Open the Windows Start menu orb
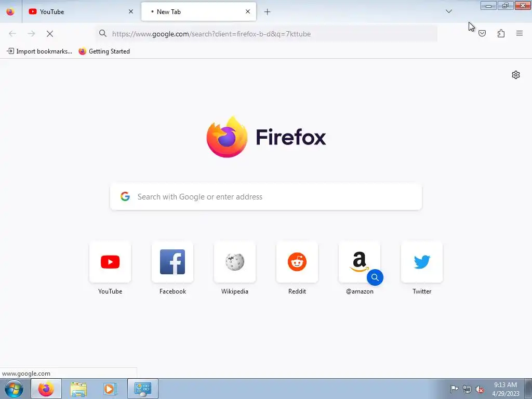The image size is (532, 399). tap(14, 389)
